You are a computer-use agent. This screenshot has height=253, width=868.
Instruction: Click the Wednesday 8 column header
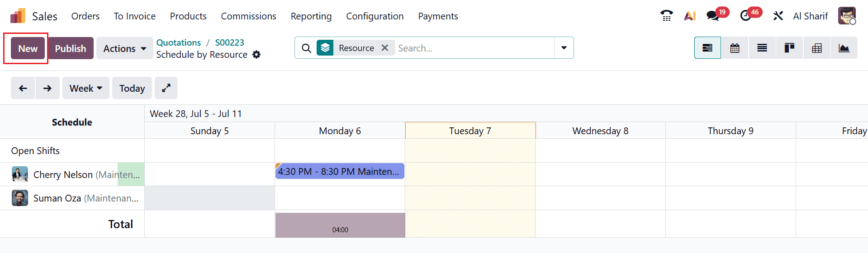tap(600, 131)
